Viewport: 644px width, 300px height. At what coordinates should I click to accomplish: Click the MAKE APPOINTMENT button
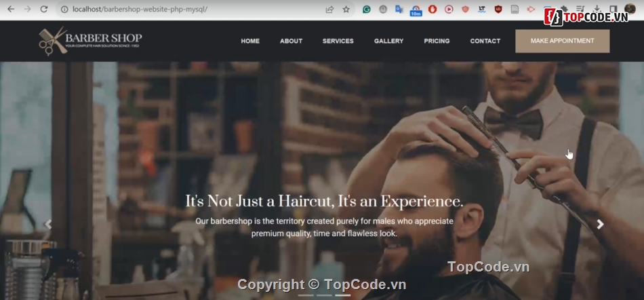coord(562,41)
